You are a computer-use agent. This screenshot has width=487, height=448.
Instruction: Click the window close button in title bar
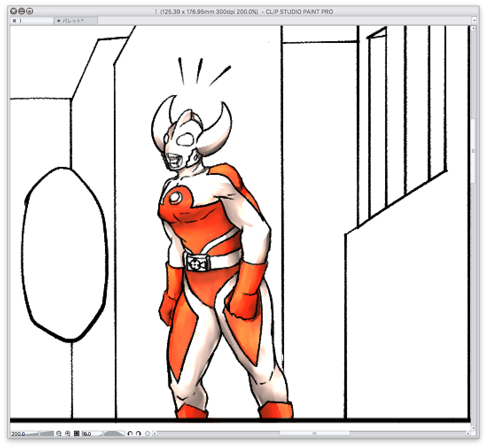[13, 11]
